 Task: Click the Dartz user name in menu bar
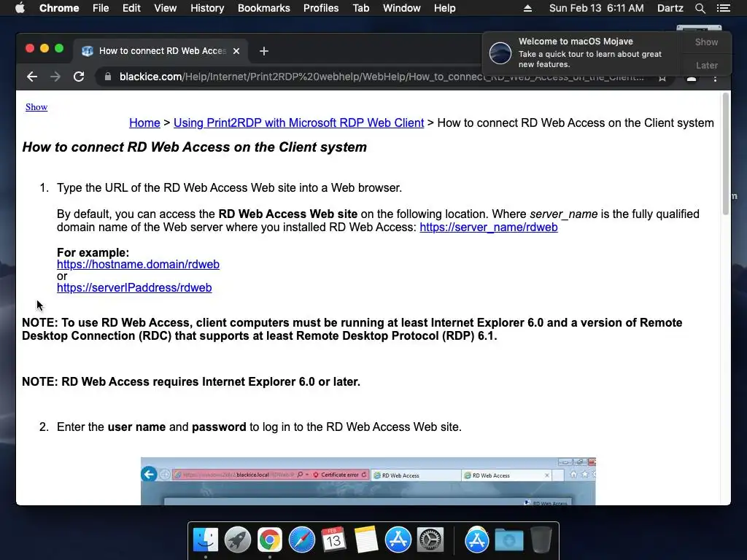[670, 8]
